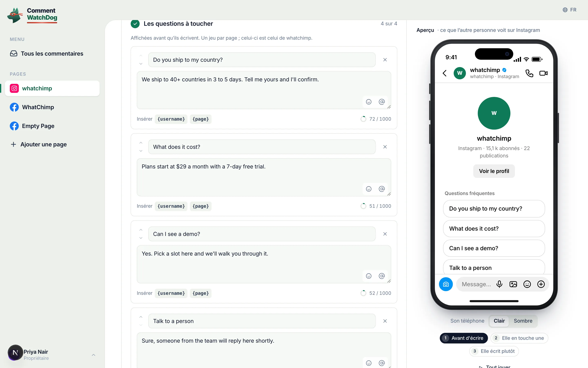Remove the 'What does it cost?' question
This screenshot has height=368, width=588.
coord(385,147)
